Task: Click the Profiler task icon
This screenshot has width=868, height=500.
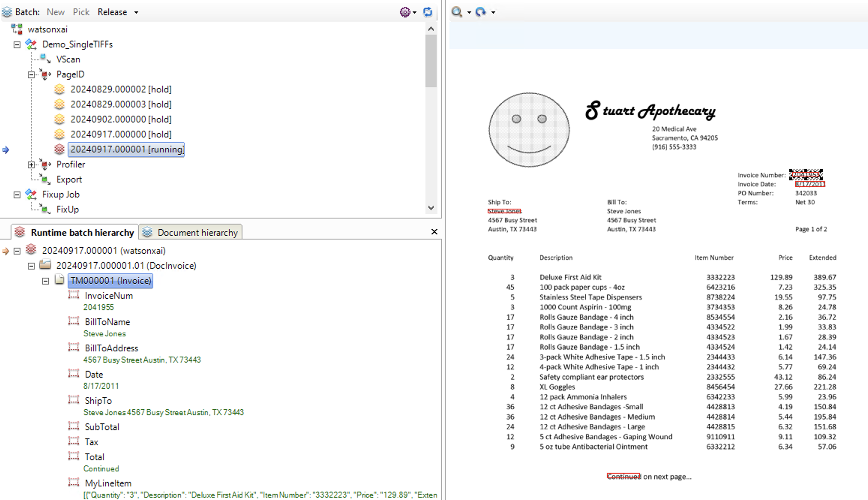Action: point(45,164)
